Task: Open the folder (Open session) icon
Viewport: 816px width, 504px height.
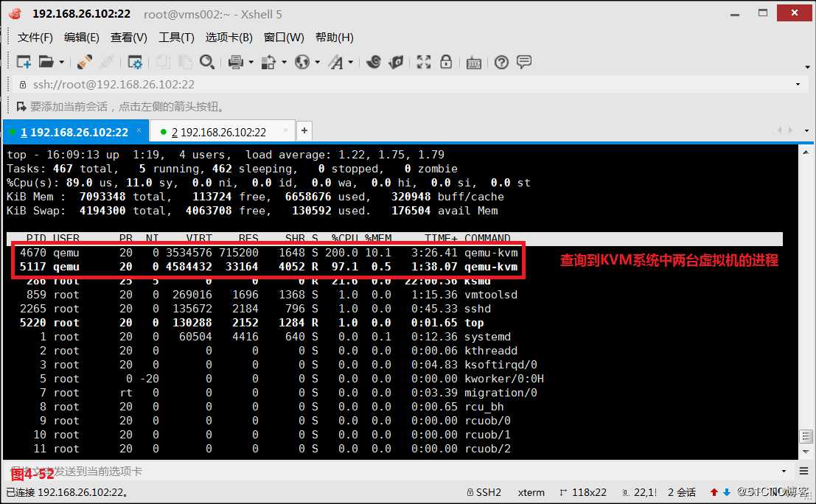Action: (x=46, y=62)
